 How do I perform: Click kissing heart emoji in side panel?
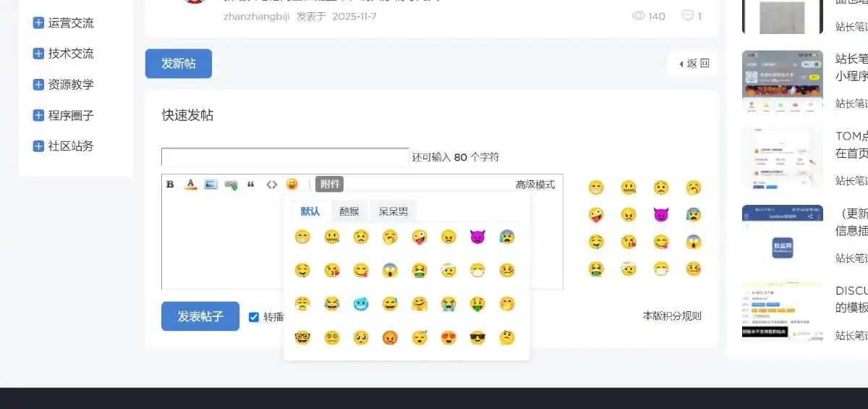coord(629,242)
